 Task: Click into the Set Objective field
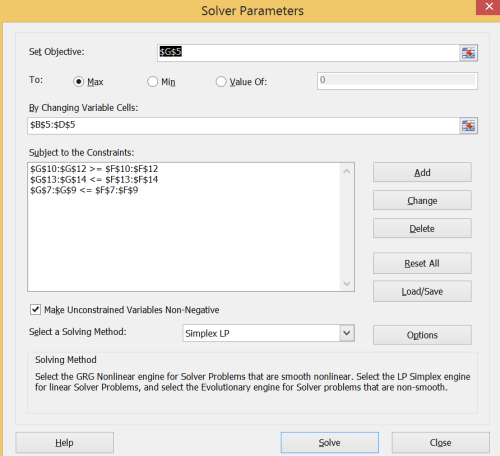coord(308,53)
